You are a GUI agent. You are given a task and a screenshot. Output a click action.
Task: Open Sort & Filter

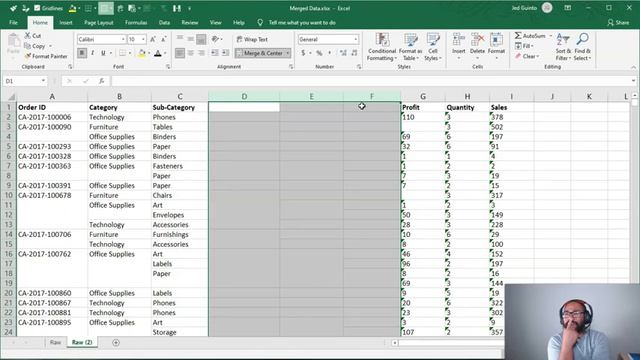[x=563, y=47]
